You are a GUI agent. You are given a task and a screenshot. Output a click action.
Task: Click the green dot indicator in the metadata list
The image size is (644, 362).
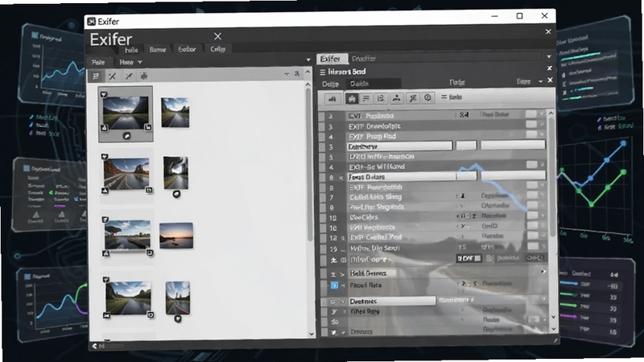(543, 272)
